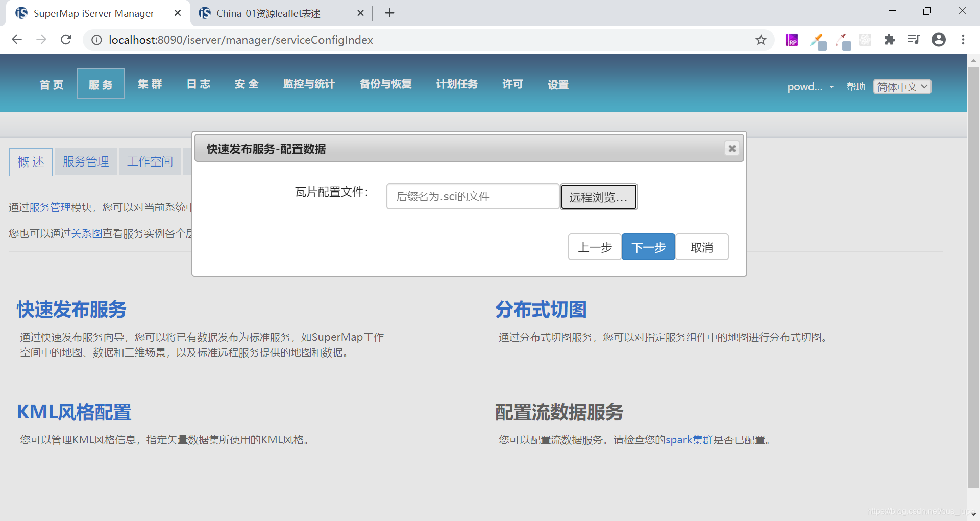Click the red-arrow extension icon in the toolbar
Viewport: 980px width, 521px height.
843,41
